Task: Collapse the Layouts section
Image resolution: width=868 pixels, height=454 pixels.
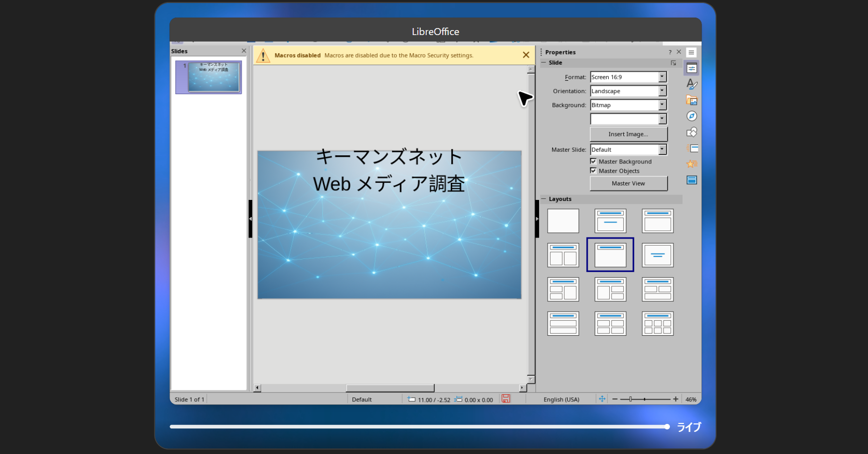Action: (x=544, y=199)
